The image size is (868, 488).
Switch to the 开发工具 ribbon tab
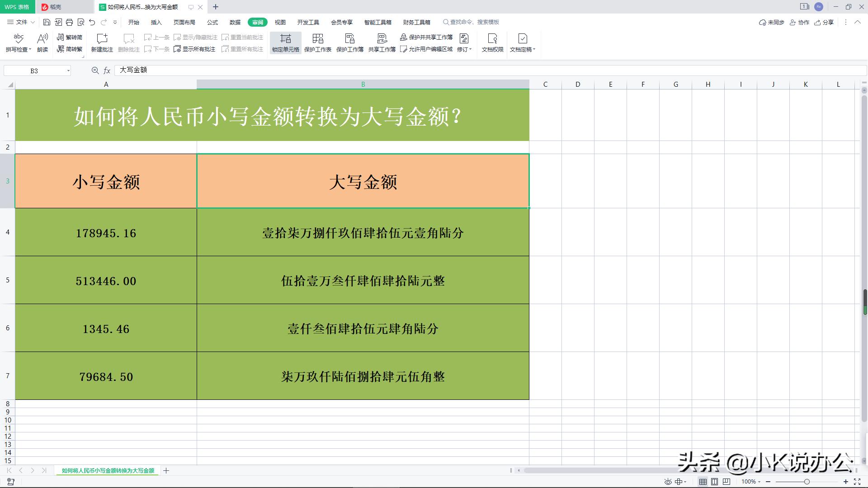307,22
